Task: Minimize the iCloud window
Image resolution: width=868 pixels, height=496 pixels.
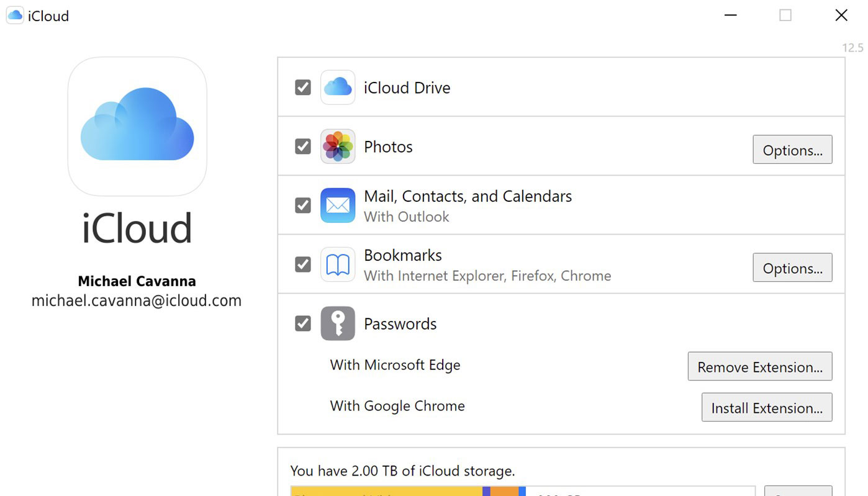Action: [x=731, y=15]
